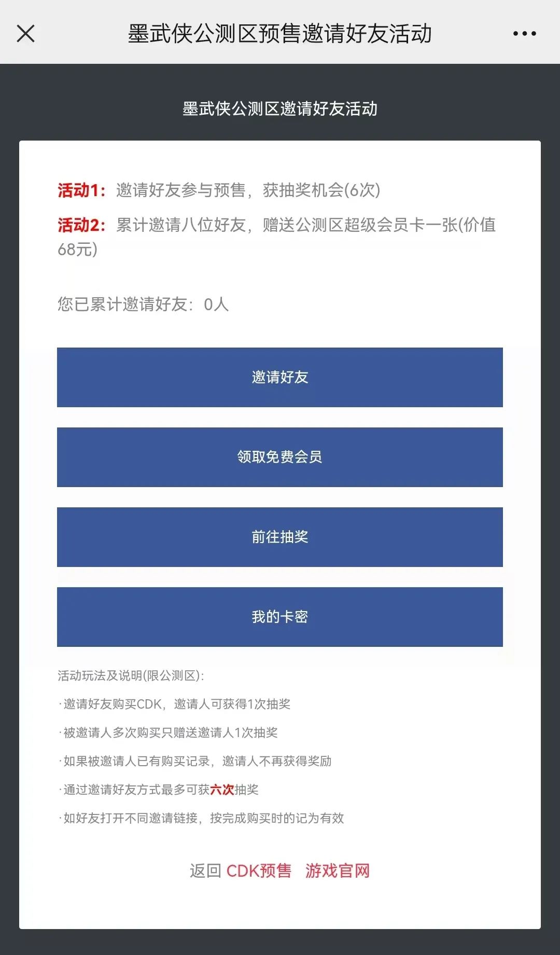This screenshot has height=955, width=560.
Task: Click the top bar title 墨武侠公测区预售邀请好友活动
Action: [x=280, y=34]
